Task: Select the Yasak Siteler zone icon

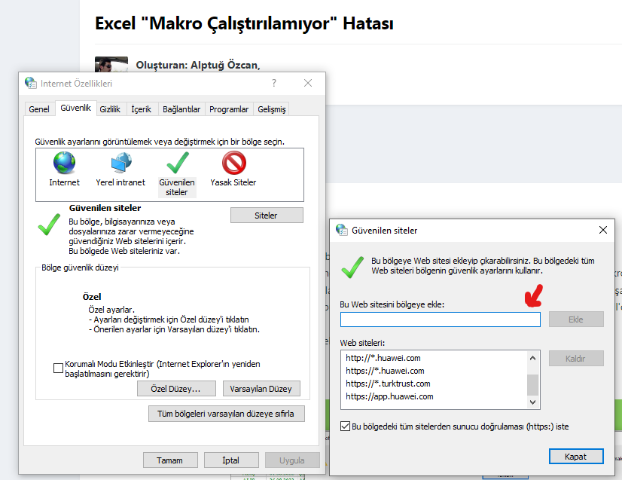Action: point(233,164)
